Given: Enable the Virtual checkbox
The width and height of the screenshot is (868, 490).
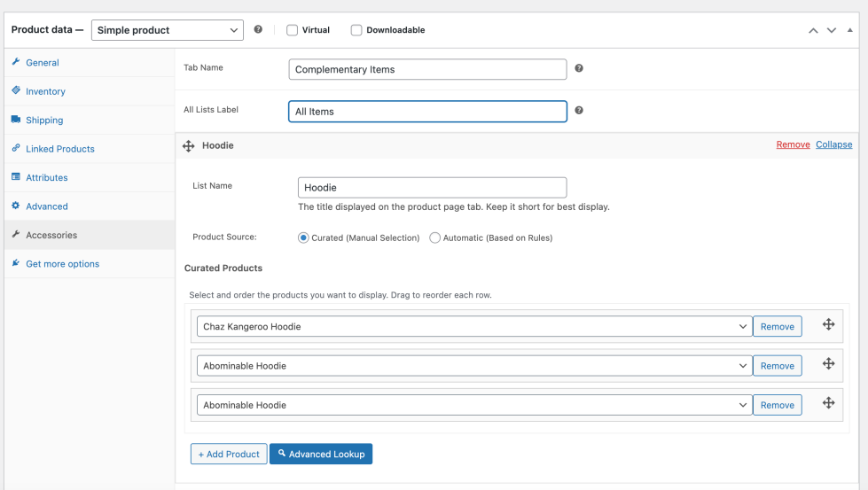Looking at the screenshot, I should pos(293,30).
